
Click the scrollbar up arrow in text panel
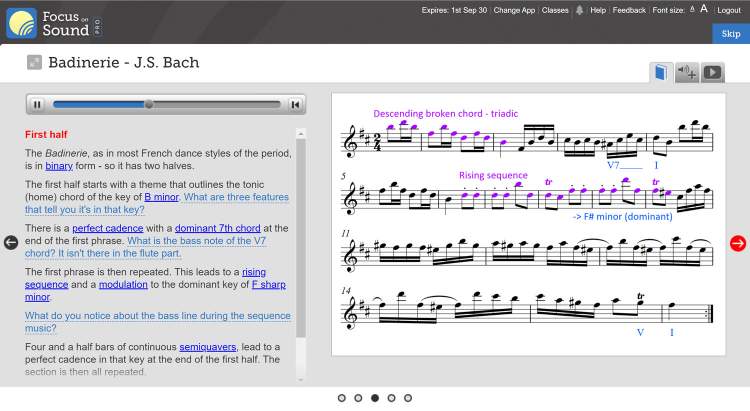pyautogui.click(x=300, y=133)
